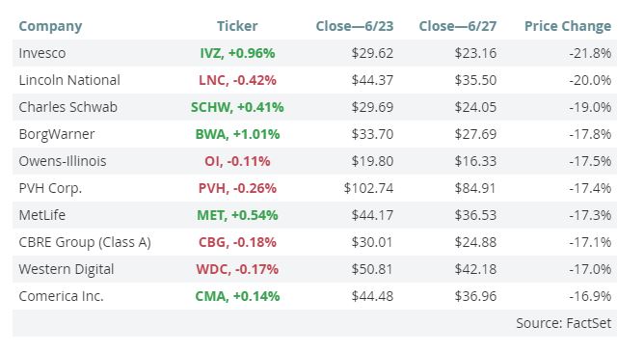Click the Company column header
Image resolution: width=644 pixels, height=353 pixels.
pos(50,26)
